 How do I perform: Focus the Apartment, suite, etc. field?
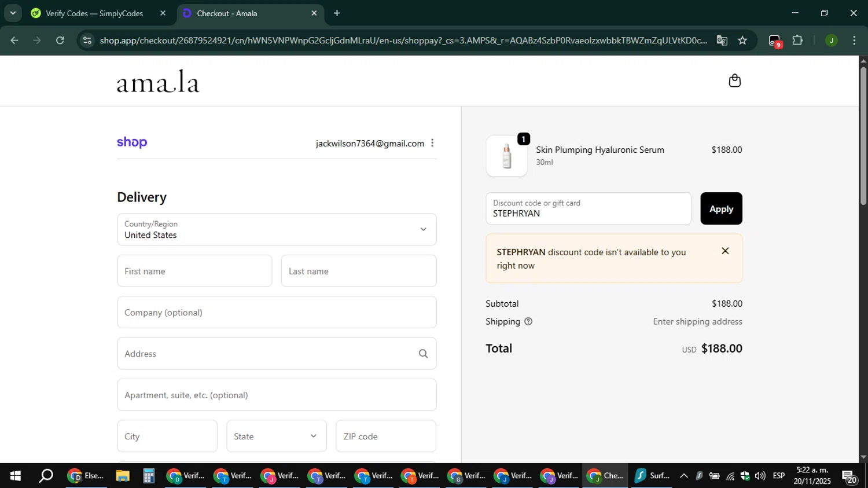(x=277, y=395)
